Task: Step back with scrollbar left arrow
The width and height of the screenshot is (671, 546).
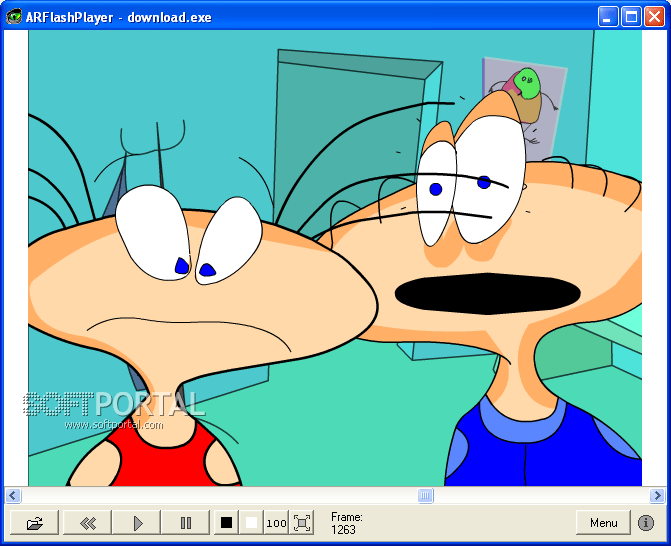Action: (12, 496)
